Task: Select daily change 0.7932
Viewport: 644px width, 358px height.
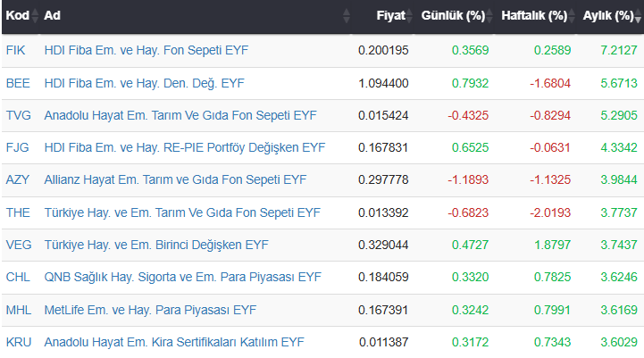Action: click(470, 83)
